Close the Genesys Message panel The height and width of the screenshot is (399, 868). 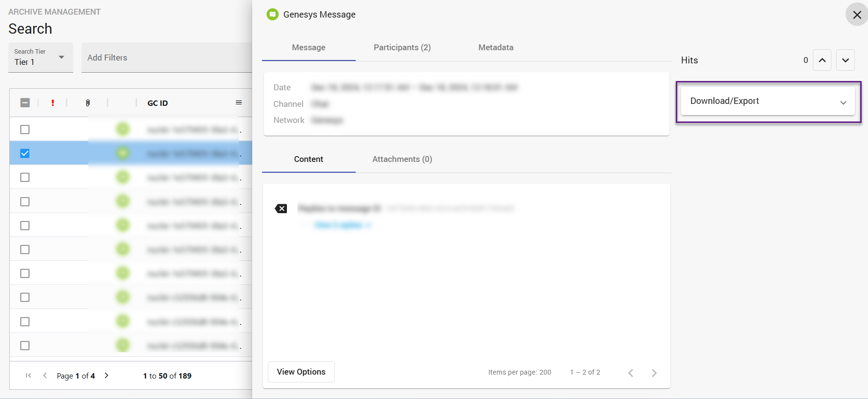click(x=857, y=15)
